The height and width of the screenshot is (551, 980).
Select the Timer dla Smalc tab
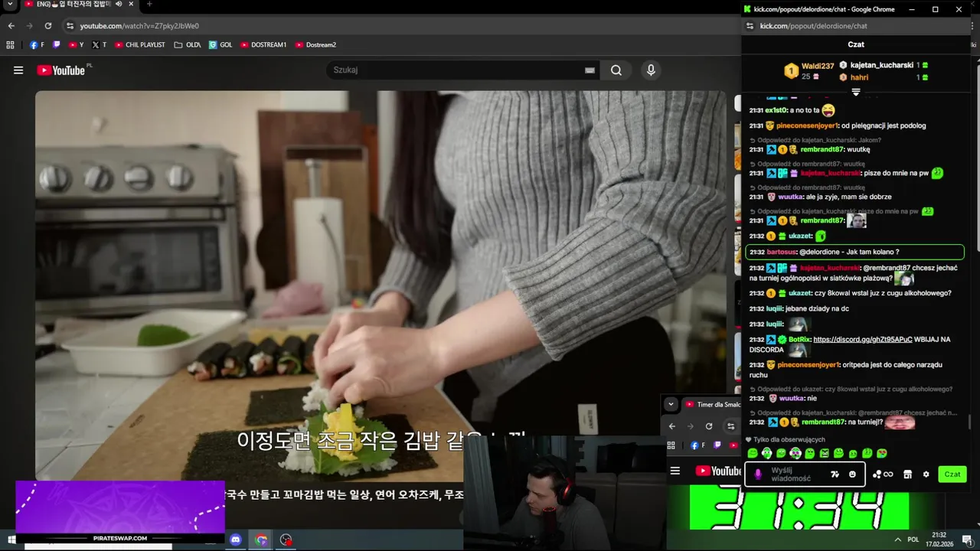(x=712, y=404)
